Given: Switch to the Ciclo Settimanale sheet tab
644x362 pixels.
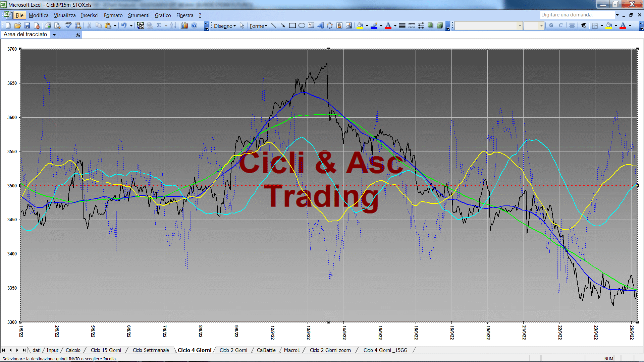Looking at the screenshot, I should coord(151,350).
